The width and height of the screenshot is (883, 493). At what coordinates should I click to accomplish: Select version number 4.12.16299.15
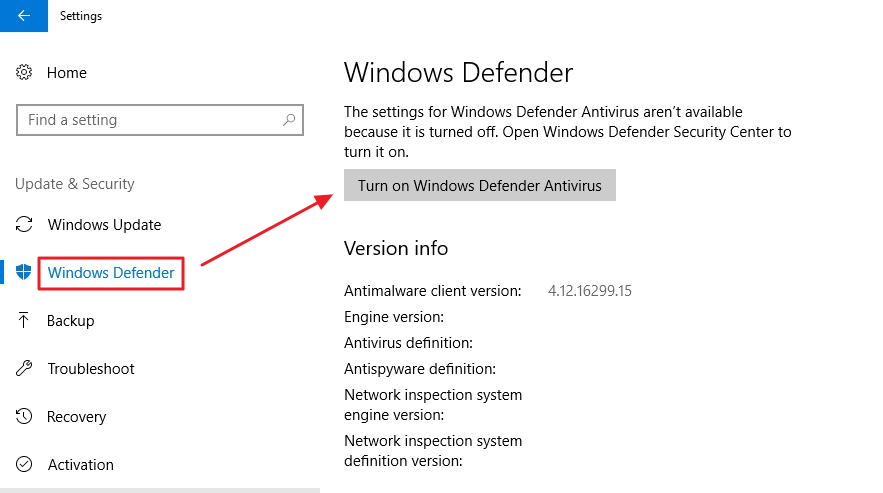(590, 291)
